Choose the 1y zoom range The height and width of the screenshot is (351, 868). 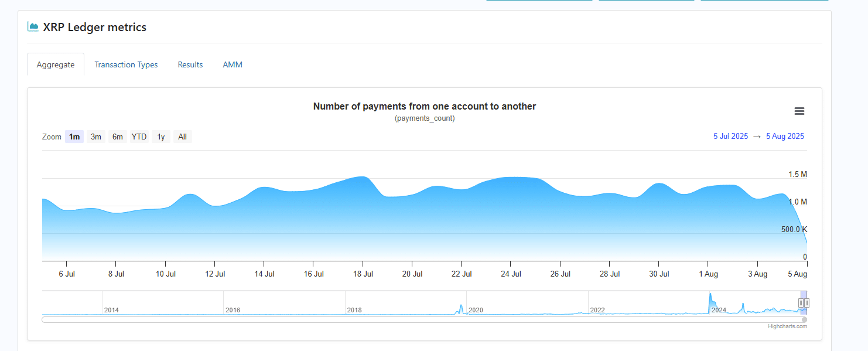pyautogui.click(x=161, y=137)
